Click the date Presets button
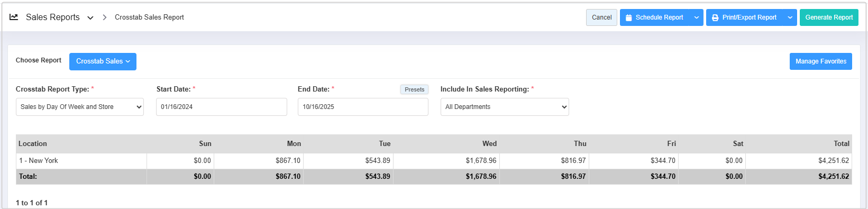The image size is (868, 209). 414,89
